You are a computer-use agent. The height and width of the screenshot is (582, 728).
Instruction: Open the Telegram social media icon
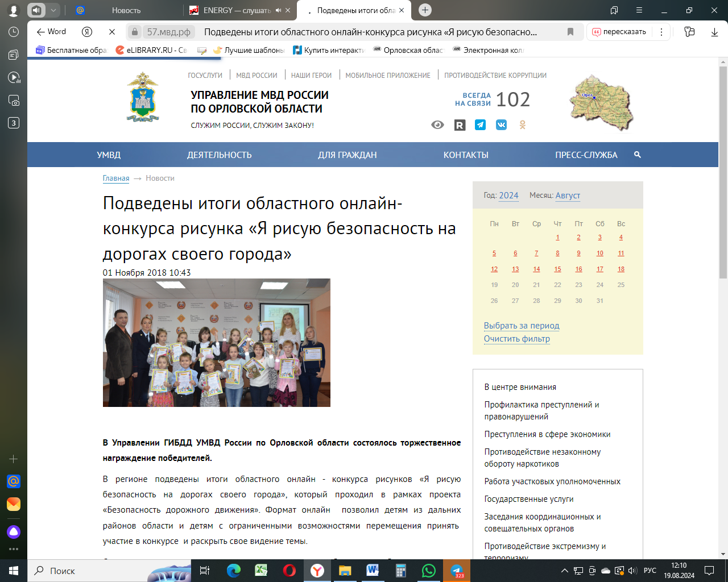click(481, 125)
